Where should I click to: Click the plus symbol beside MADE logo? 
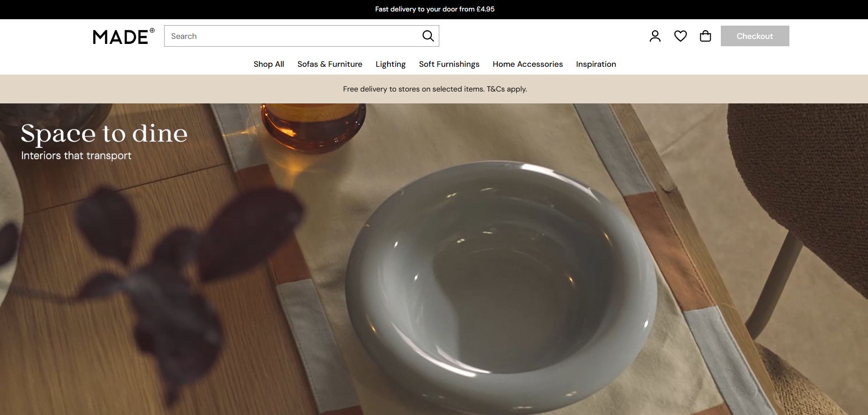point(152,30)
